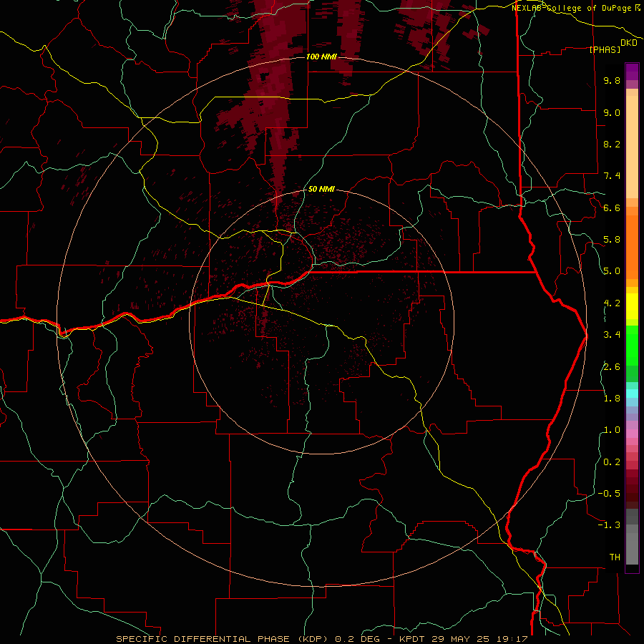Click the 9.8 value on the color scale
The image size is (644, 644).
tap(612, 80)
